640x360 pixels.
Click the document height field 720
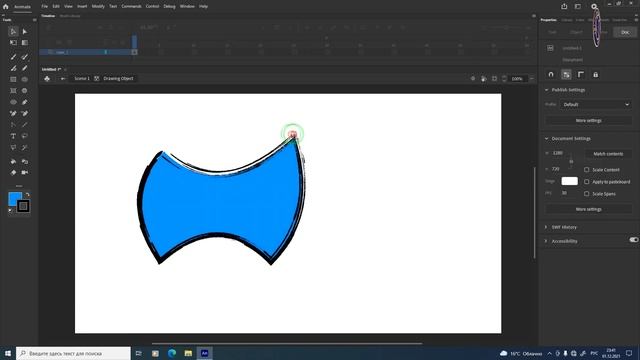tap(556, 169)
